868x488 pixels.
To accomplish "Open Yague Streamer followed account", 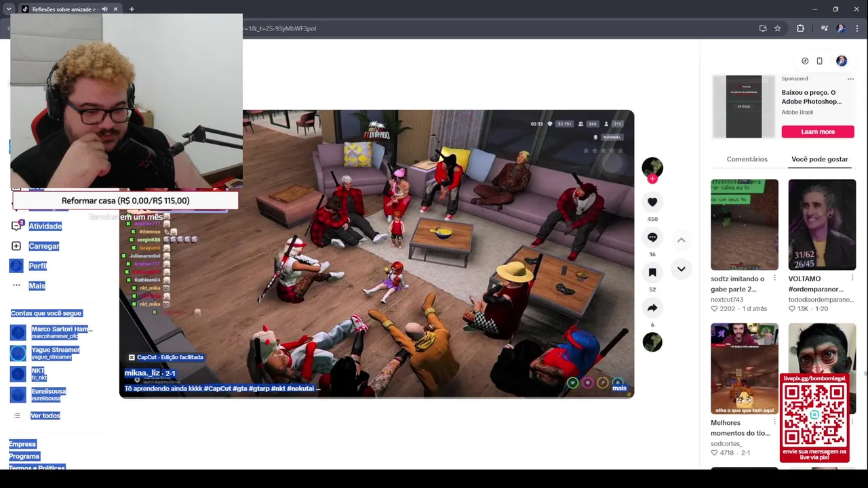I will click(x=45, y=353).
